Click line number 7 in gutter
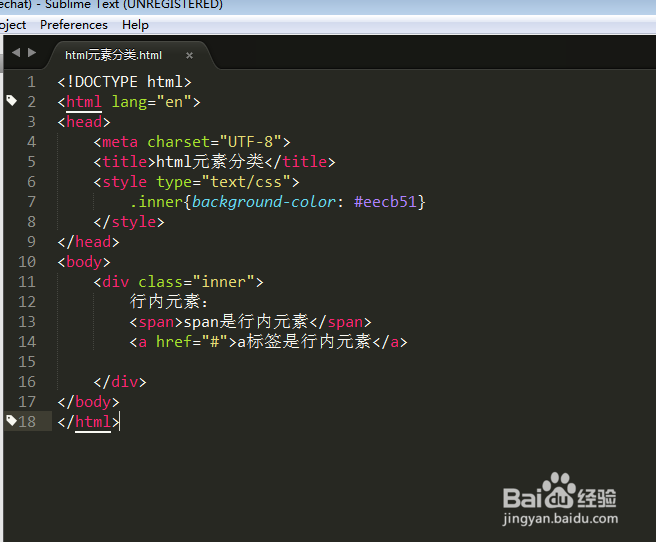 (x=31, y=202)
